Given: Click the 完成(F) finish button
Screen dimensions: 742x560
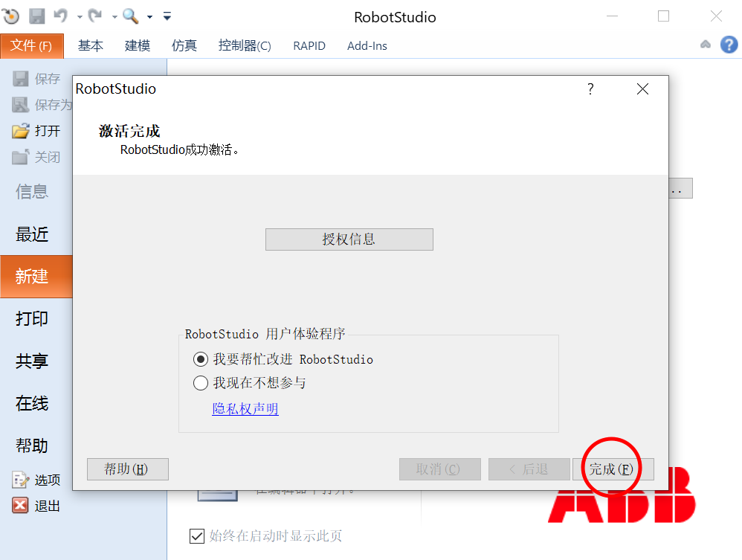Looking at the screenshot, I should (613, 469).
